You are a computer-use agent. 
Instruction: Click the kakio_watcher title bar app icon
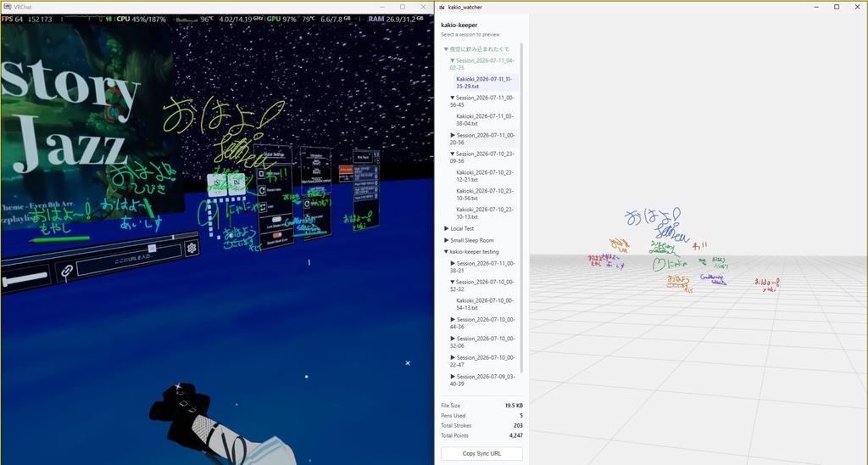tap(442, 7)
